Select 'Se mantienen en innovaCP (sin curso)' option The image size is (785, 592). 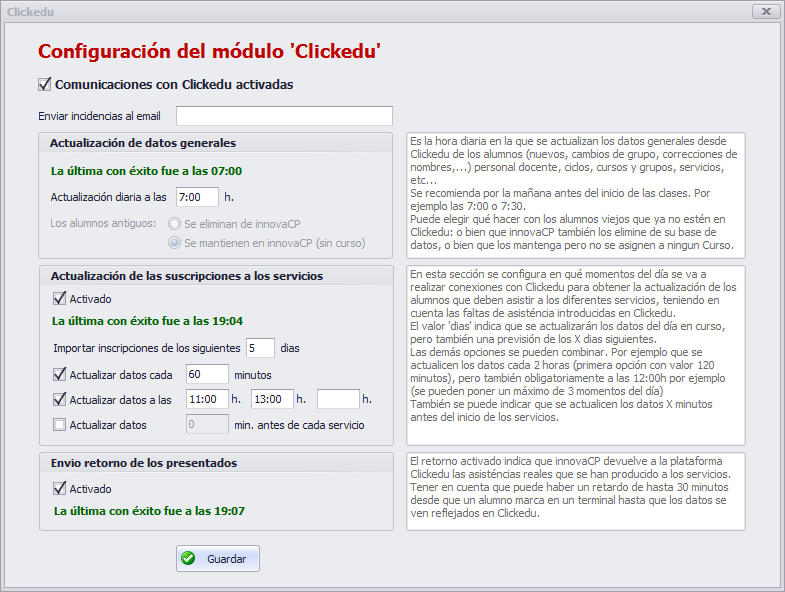point(174,243)
